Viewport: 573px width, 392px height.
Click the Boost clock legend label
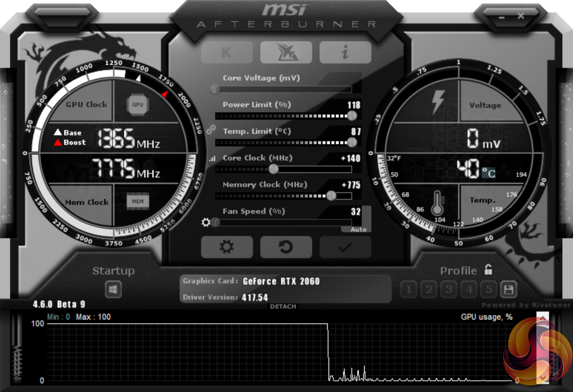75,142
